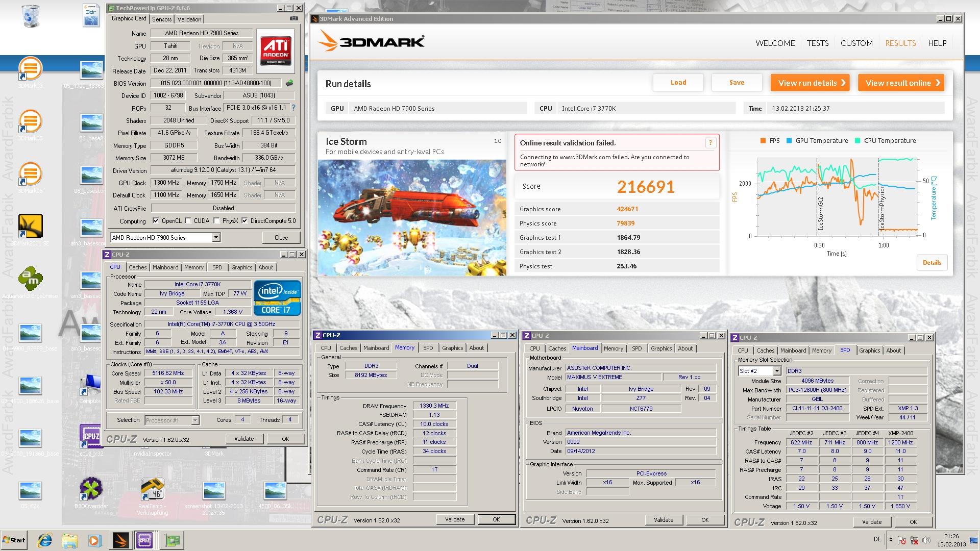The image size is (980, 551).
Task: Show hidden tray icons arrow
Action: [891, 540]
